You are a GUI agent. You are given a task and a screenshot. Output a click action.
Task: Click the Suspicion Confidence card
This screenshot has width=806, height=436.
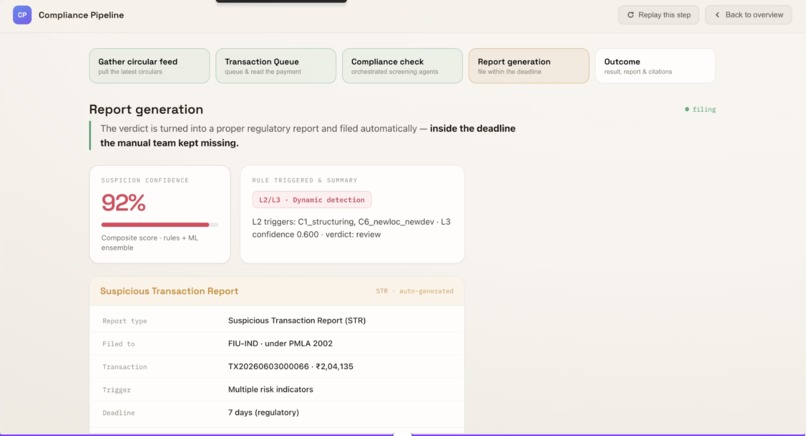[160, 214]
